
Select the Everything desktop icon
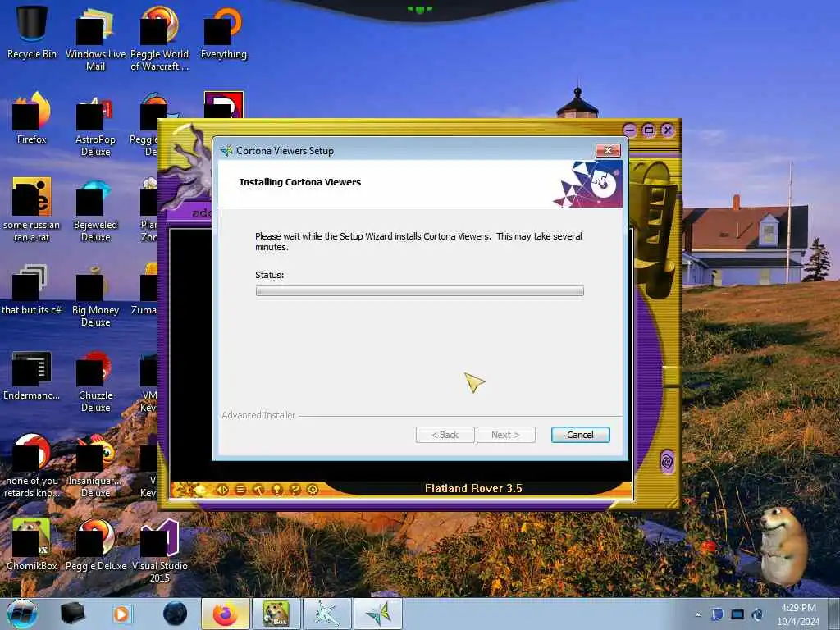coord(224,33)
